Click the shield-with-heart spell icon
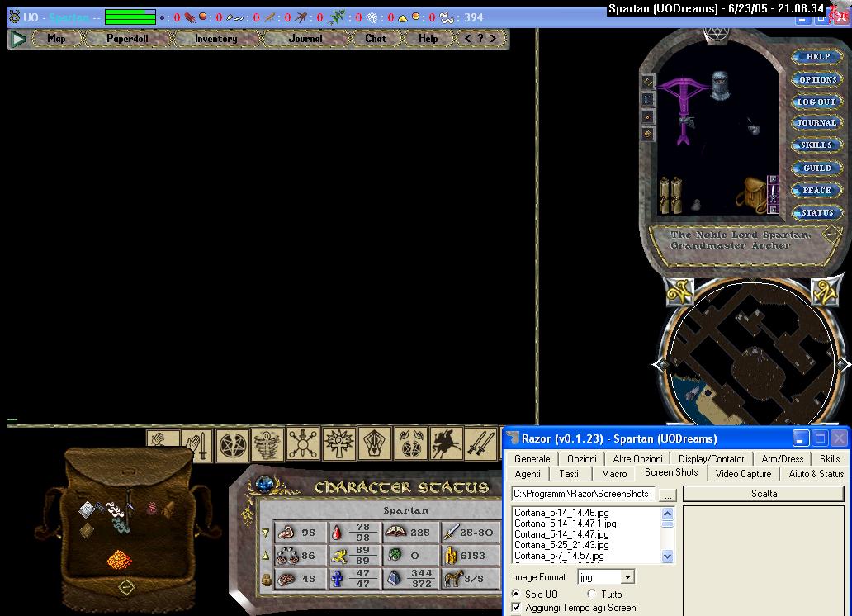 (x=374, y=443)
